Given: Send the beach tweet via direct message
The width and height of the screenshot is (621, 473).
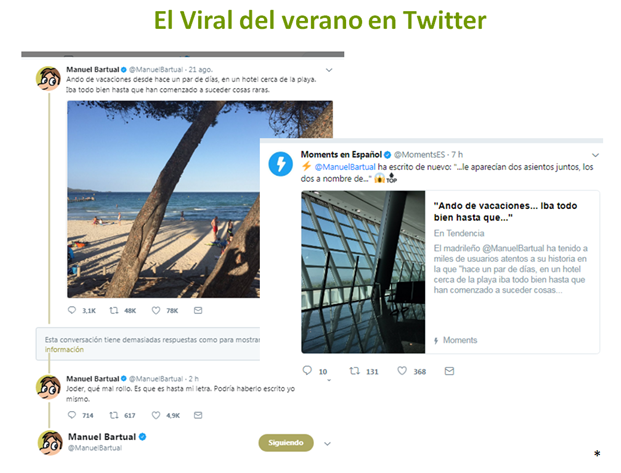Looking at the screenshot, I should (198, 310).
